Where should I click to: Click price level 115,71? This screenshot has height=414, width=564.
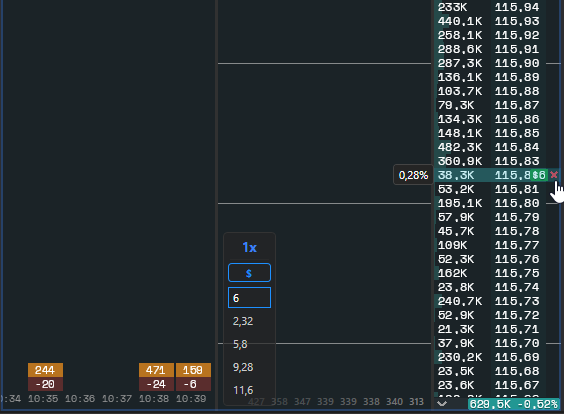[x=517, y=329]
